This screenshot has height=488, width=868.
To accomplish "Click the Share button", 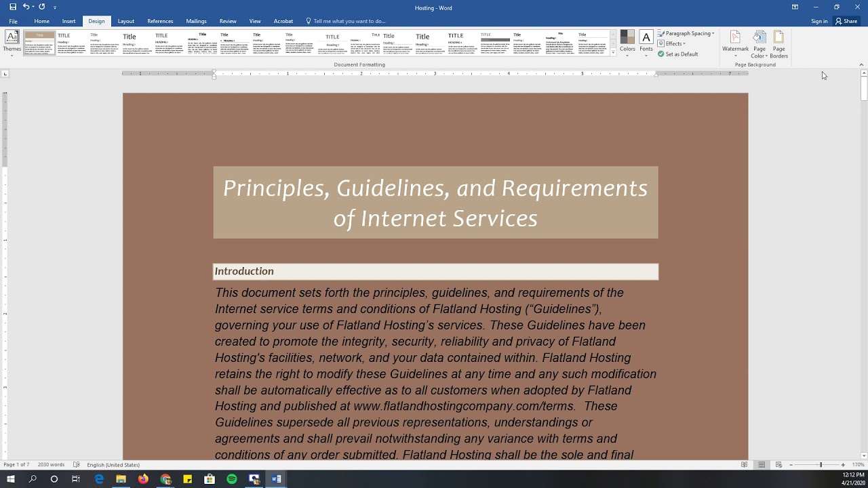I will [846, 21].
